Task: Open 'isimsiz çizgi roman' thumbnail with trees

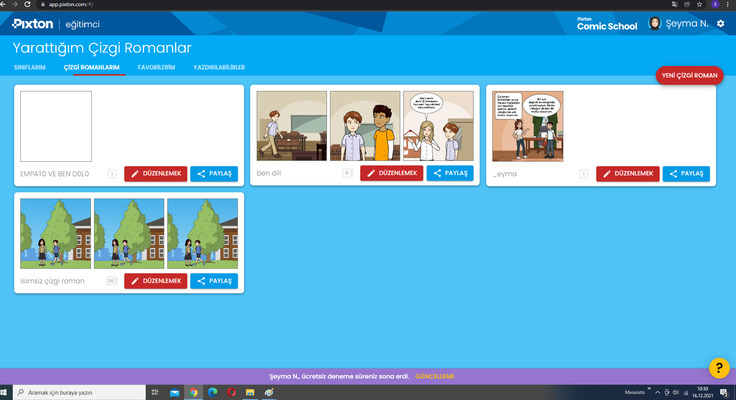Action: click(x=129, y=234)
